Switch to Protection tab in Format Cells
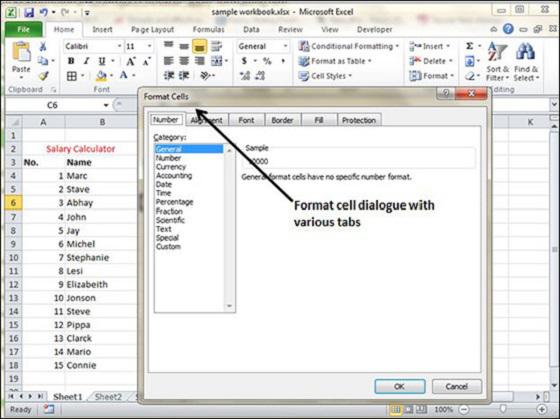Screen dimensions: 560x419 pos(359,120)
